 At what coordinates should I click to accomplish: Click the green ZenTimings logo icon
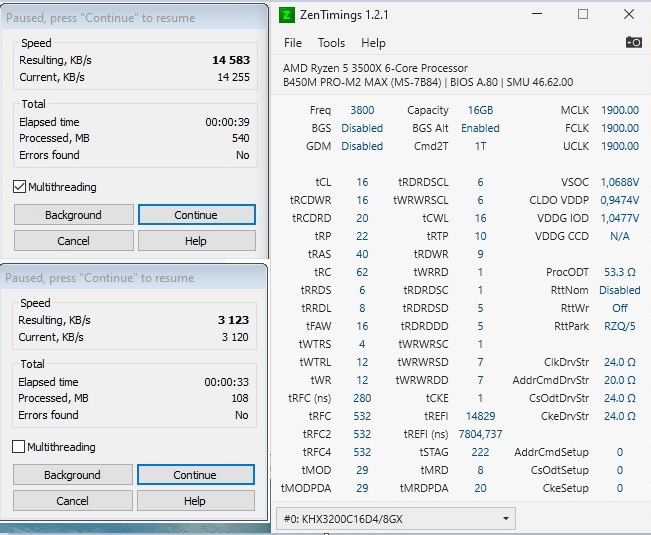pyautogui.click(x=287, y=15)
